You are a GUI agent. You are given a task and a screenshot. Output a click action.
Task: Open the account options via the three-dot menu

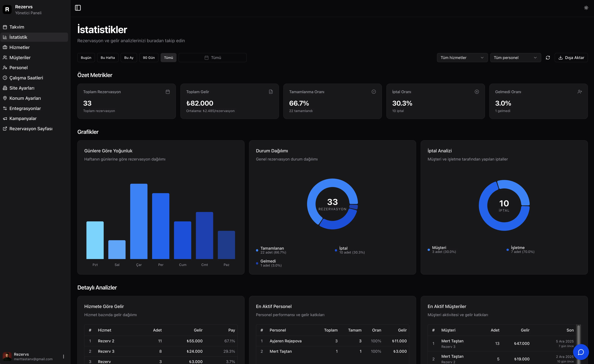tap(63, 356)
